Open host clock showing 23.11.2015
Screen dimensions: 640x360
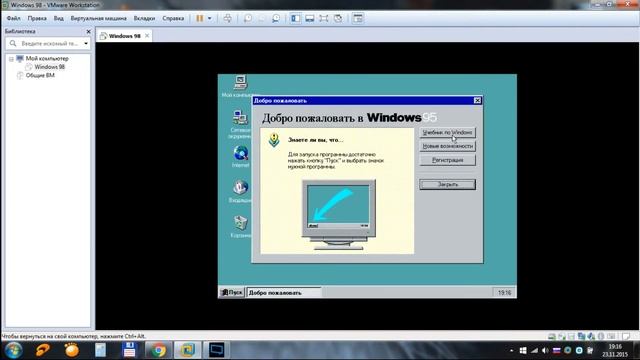[615, 351]
